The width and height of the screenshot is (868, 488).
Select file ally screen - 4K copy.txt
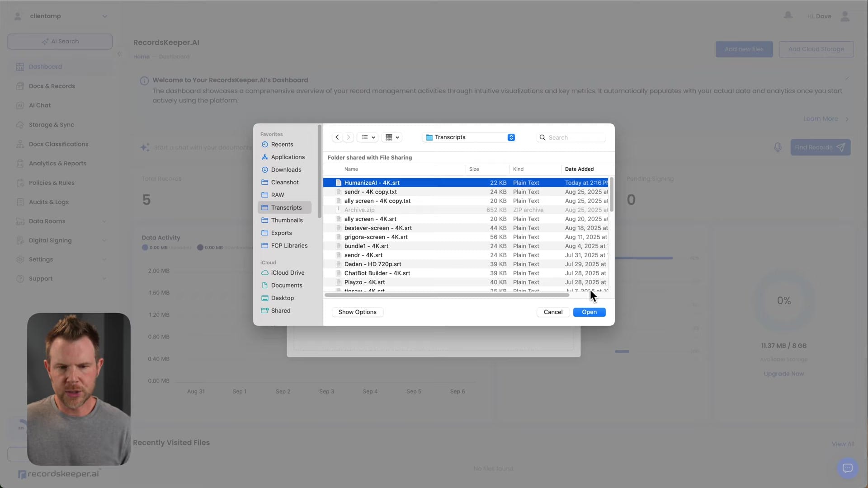[x=466, y=201]
